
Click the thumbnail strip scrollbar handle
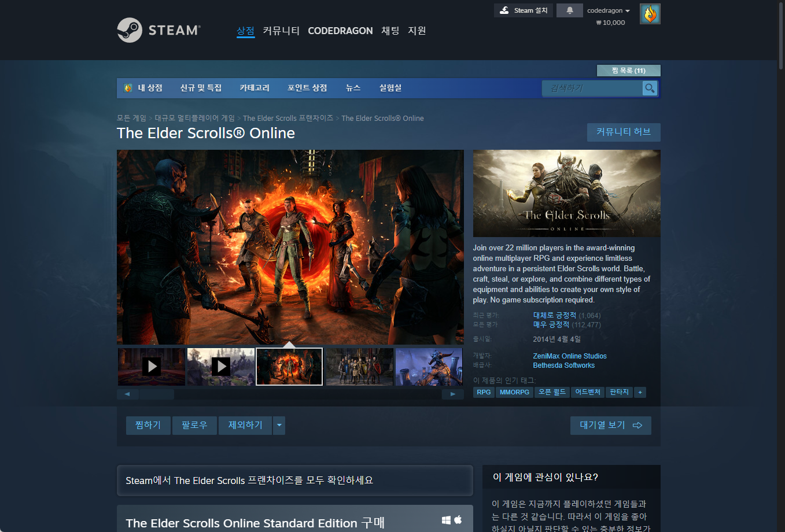pyautogui.click(x=156, y=394)
